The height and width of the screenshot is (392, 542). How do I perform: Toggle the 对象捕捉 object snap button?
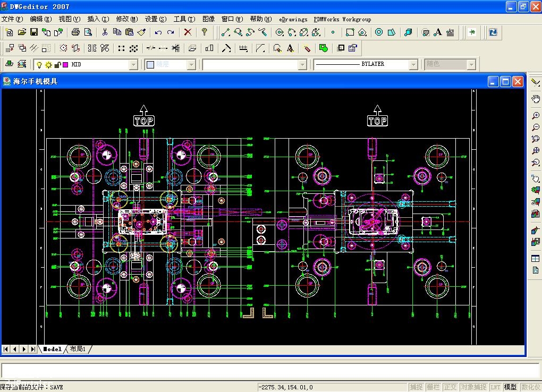(473, 387)
